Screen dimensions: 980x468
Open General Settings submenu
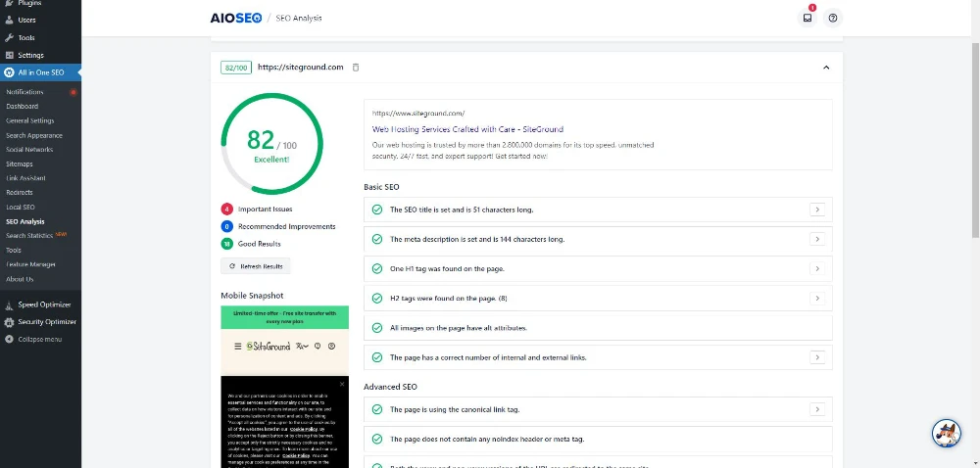pyautogui.click(x=30, y=121)
